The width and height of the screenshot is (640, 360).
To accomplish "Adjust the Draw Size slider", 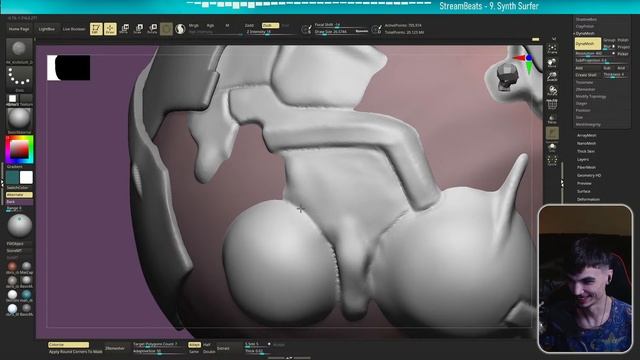I will pos(341,31).
